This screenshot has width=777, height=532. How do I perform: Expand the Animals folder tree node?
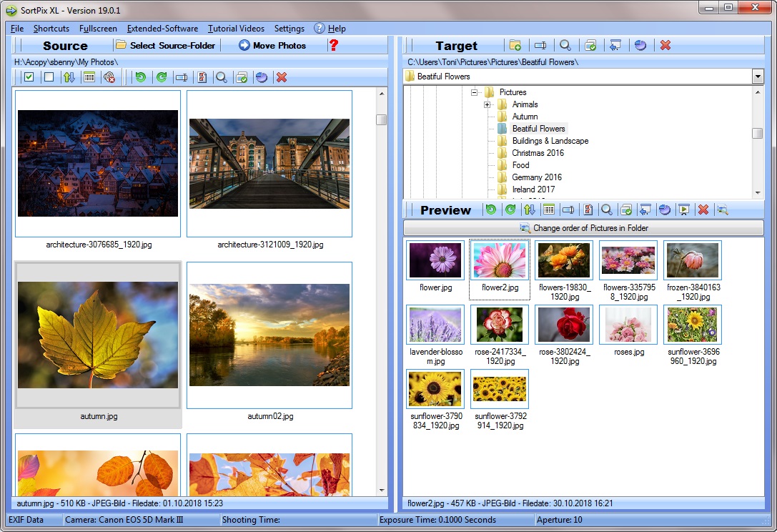click(x=487, y=104)
